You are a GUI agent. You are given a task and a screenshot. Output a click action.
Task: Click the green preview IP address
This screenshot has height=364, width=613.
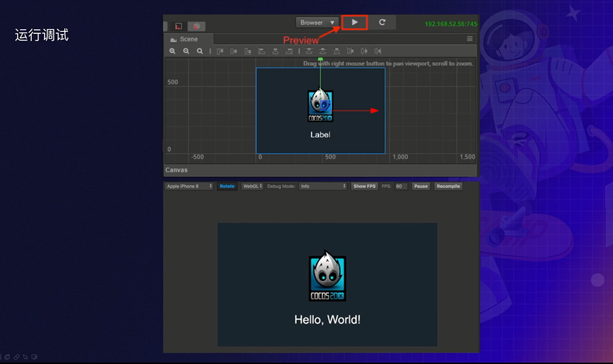point(451,24)
